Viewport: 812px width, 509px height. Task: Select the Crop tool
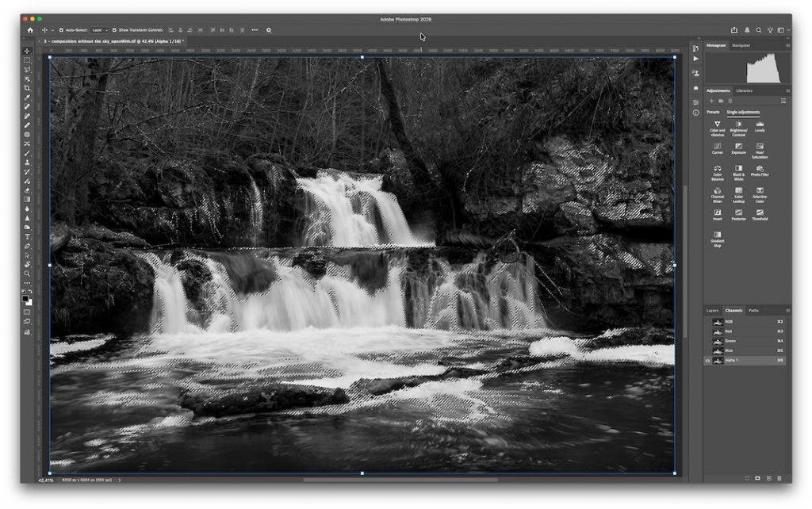27,89
